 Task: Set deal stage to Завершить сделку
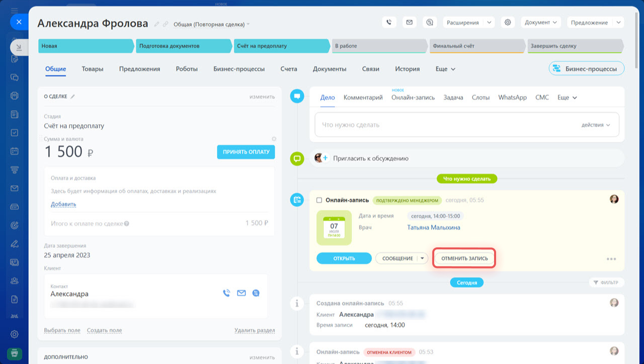[575, 46]
